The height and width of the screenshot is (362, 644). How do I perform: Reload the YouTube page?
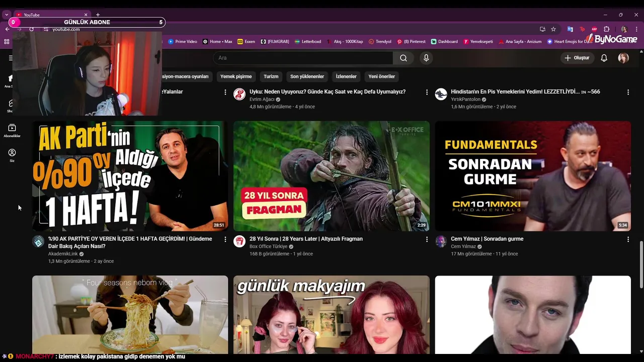coord(31,29)
